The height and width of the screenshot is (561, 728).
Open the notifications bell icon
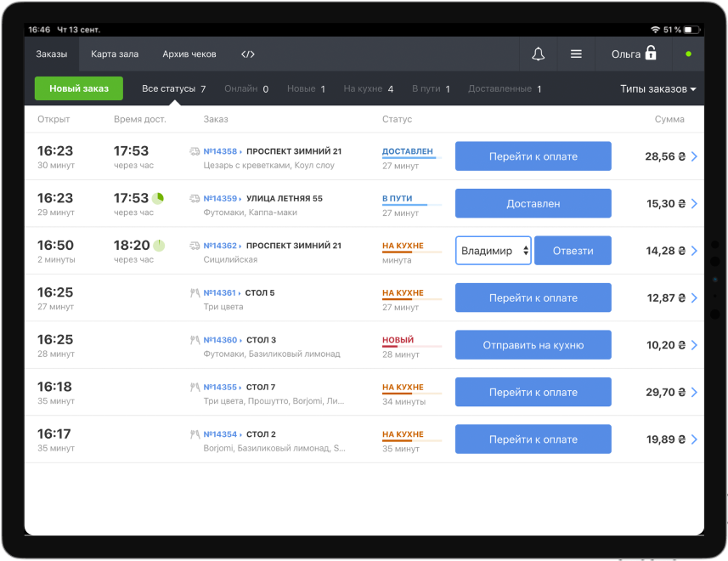pyautogui.click(x=538, y=54)
